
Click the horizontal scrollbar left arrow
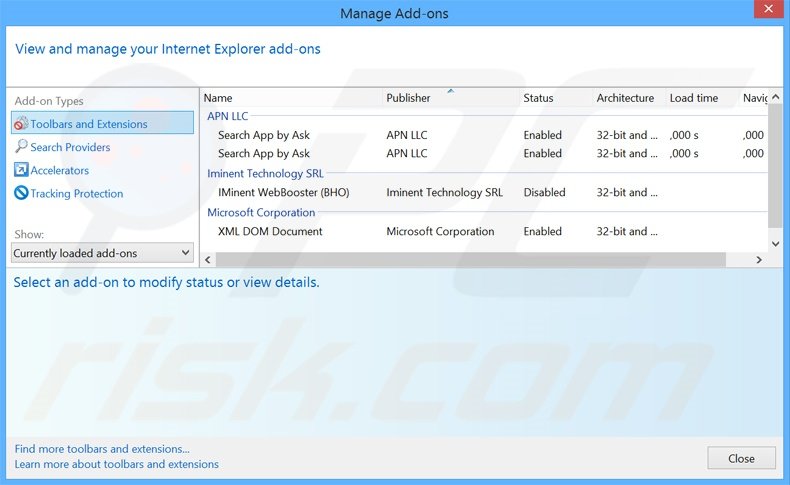(208, 260)
